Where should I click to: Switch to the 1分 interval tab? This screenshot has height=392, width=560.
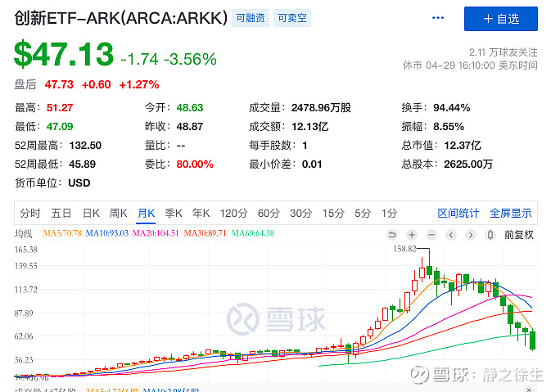(x=389, y=213)
